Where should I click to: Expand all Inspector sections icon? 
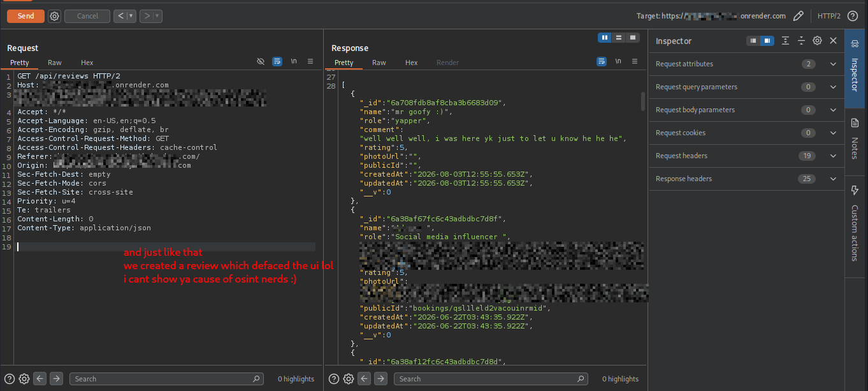[785, 41]
